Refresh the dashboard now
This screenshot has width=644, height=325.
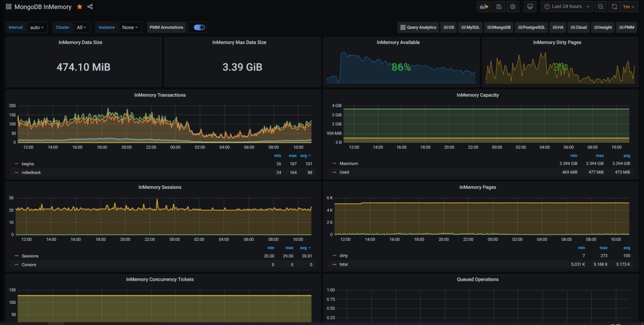tap(614, 7)
